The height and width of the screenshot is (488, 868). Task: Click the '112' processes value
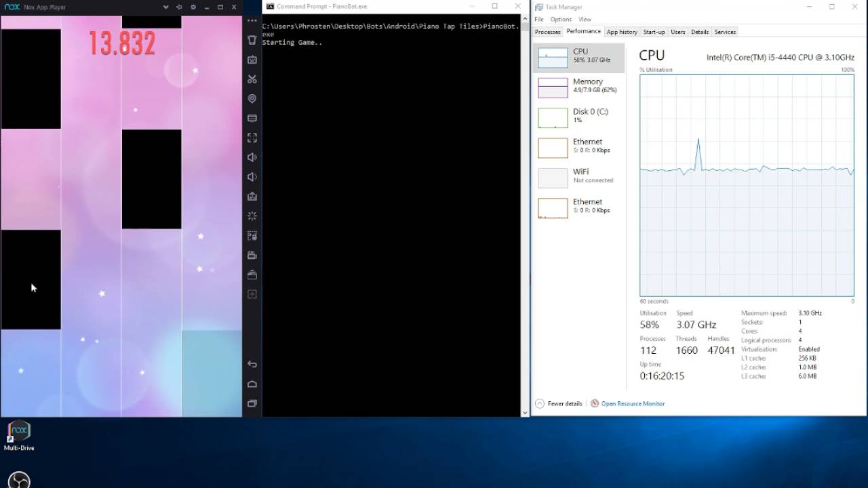coord(648,350)
